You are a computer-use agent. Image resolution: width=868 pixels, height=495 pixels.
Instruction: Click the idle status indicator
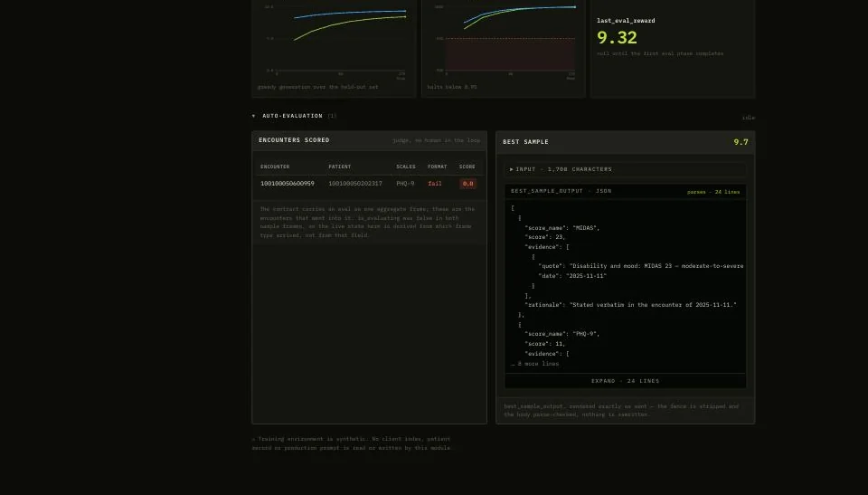[748, 118]
